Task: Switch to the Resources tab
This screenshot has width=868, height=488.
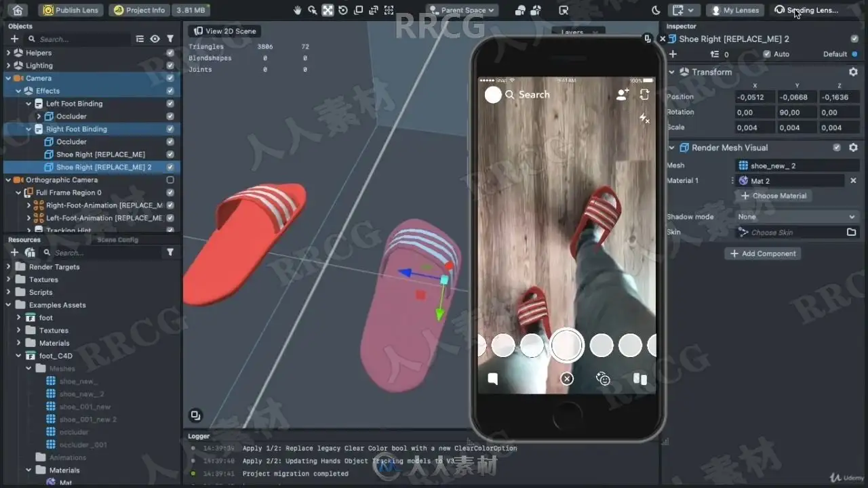Action: 24,240
